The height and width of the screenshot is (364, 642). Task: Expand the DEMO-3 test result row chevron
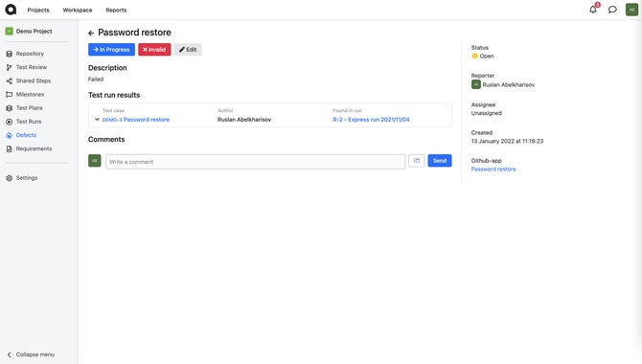point(97,120)
